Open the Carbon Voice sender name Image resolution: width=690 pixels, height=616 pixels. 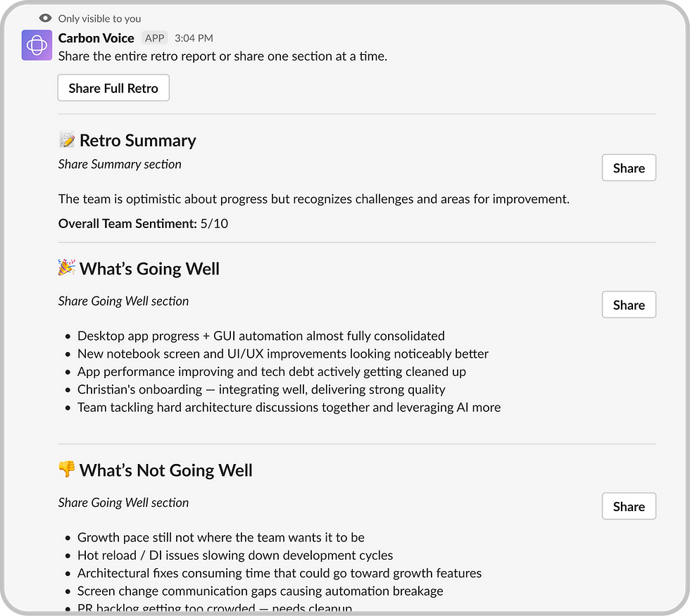click(96, 38)
